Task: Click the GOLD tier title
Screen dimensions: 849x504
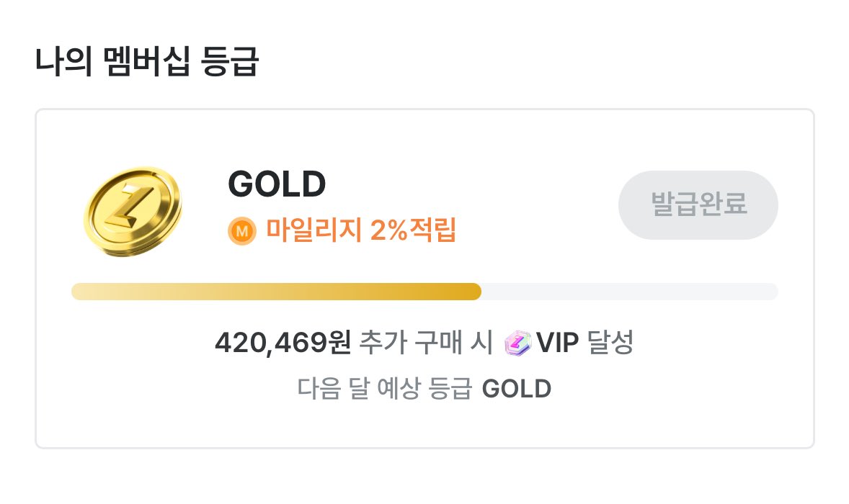Action: tap(277, 184)
